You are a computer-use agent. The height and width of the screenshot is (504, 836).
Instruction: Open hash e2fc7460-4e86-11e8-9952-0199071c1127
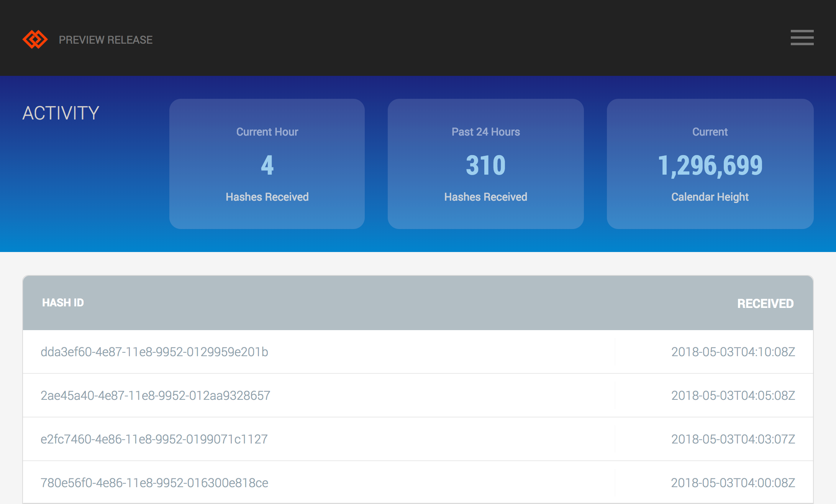click(x=154, y=439)
